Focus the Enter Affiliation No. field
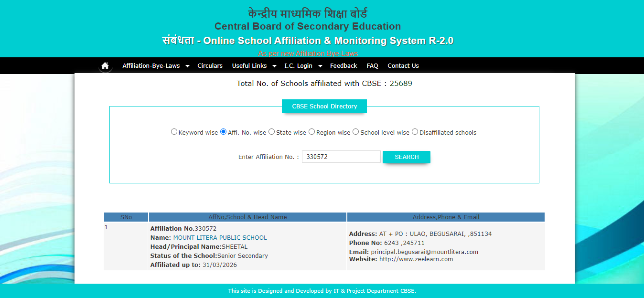This screenshot has height=298, width=644. (x=341, y=157)
